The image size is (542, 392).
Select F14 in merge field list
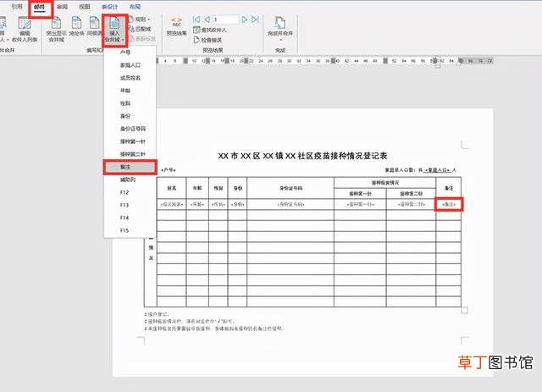[x=130, y=218]
